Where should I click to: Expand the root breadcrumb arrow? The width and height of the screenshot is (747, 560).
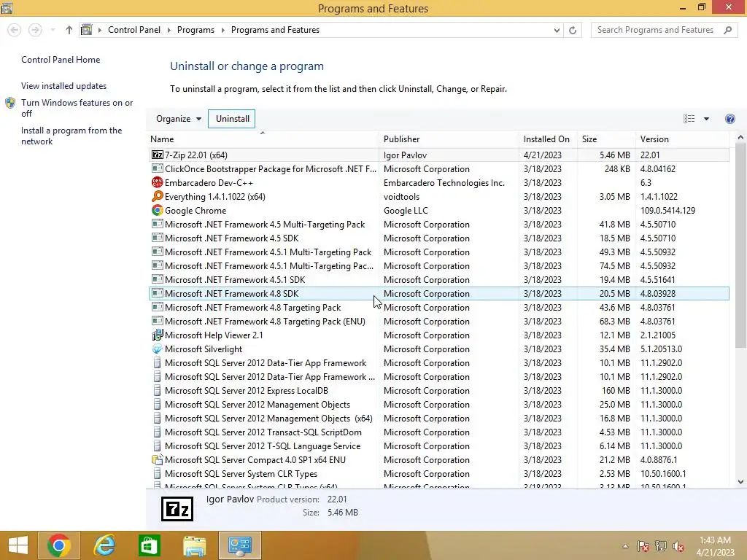pyautogui.click(x=99, y=30)
